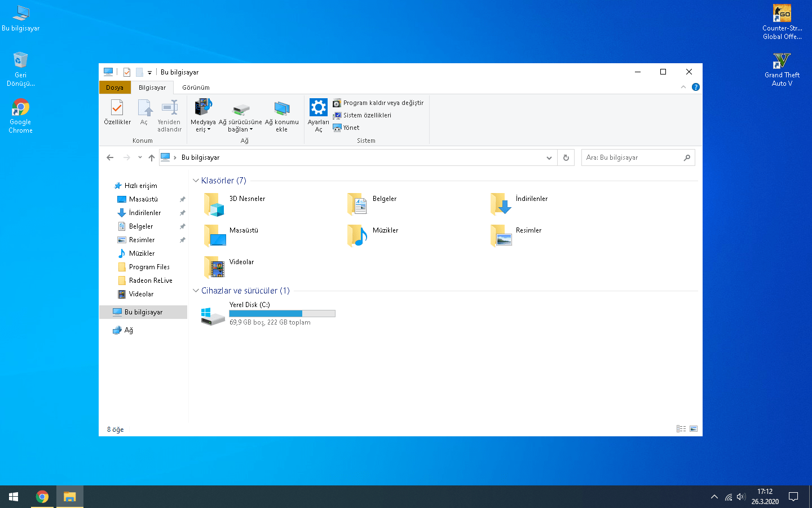Image resolution: width=812 pixels, height=508 pixels.
Task: Open the network tray icon
Action: coord(729,497)
